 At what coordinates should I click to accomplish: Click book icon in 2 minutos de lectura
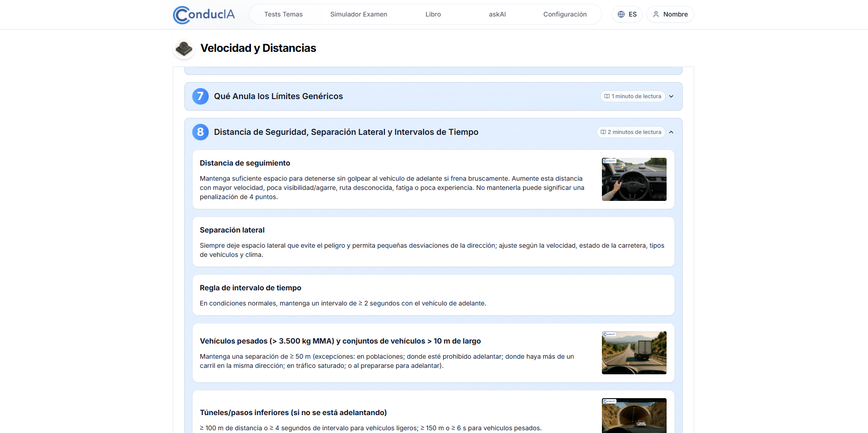click(x=603, y=132)
